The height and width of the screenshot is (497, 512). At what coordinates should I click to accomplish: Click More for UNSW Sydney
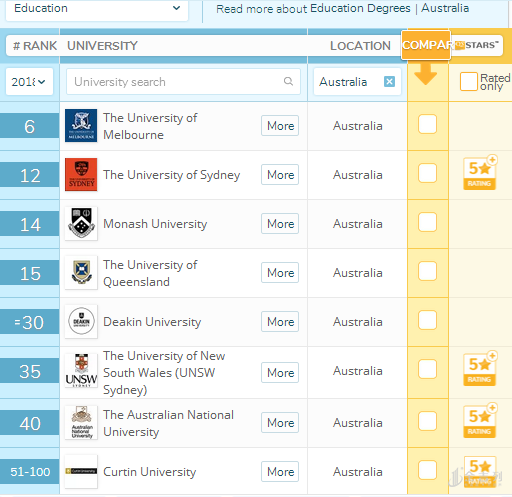click(x=280, y=373)
